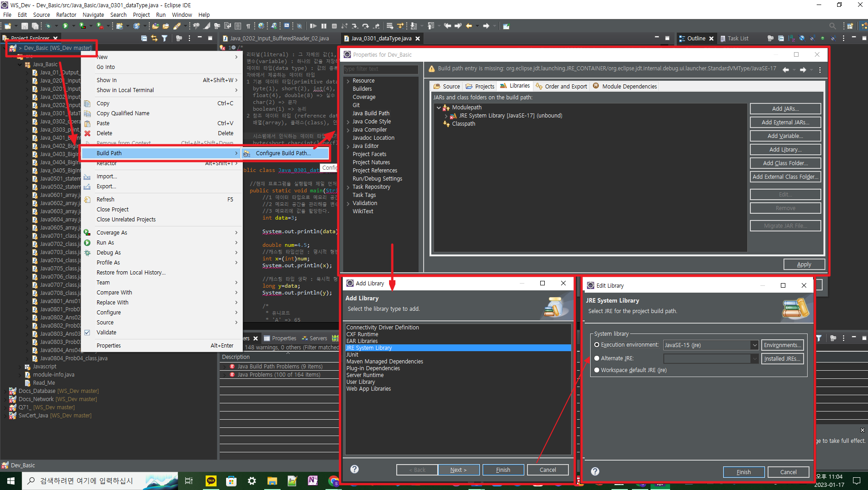
Task: Click the Outline sort alphabetically icon
Action: pos(792,39)
